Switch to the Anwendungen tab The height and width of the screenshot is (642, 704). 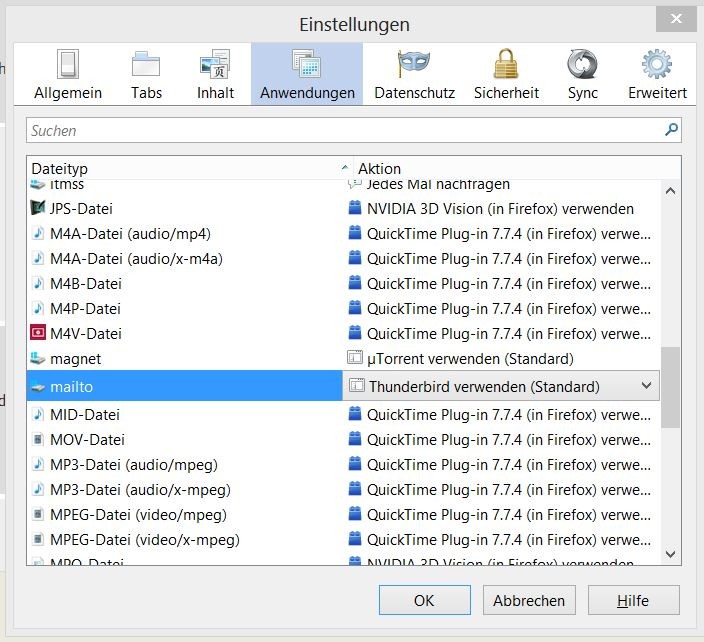(x=307, y=75)
